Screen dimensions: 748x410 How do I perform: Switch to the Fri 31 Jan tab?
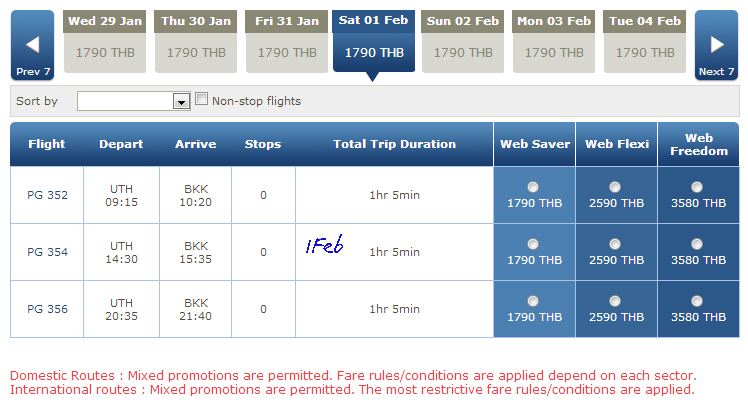click(x=287, y=42)
